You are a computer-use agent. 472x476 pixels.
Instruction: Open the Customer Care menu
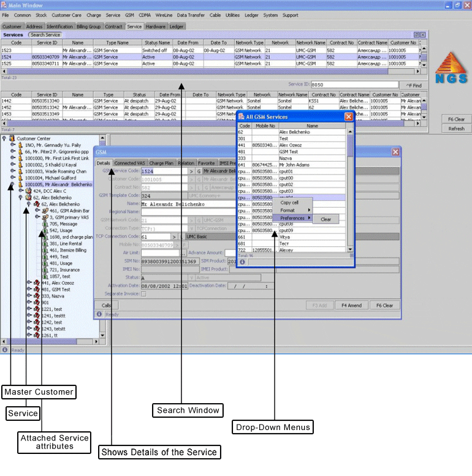click(x=67, y=15)
